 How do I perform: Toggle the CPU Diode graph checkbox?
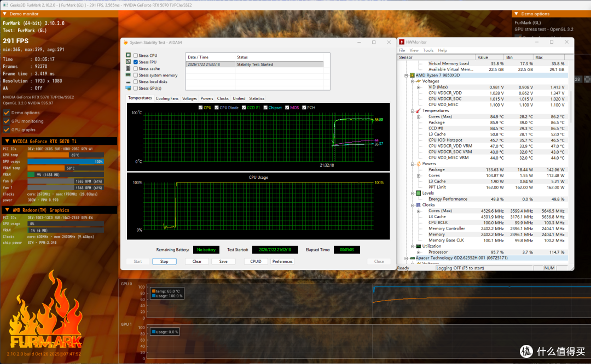point(217,108)
